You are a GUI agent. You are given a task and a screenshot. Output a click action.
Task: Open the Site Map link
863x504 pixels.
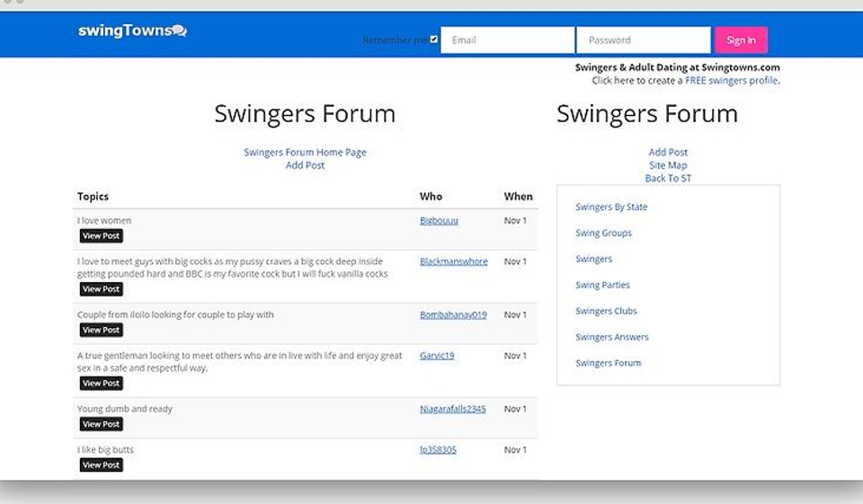[668, 165]
